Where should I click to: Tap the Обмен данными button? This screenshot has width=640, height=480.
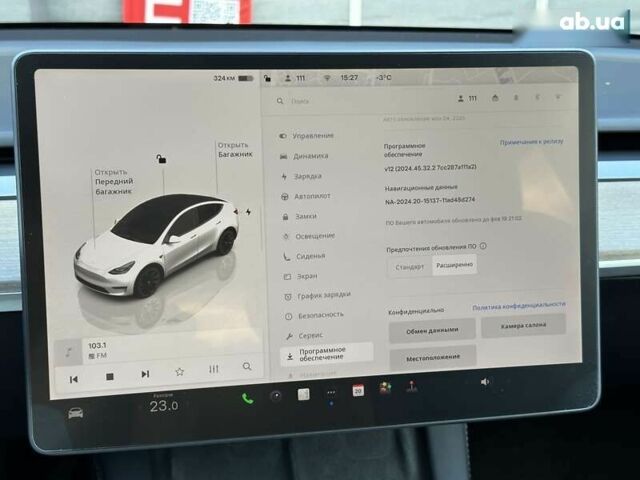(432, 330)
